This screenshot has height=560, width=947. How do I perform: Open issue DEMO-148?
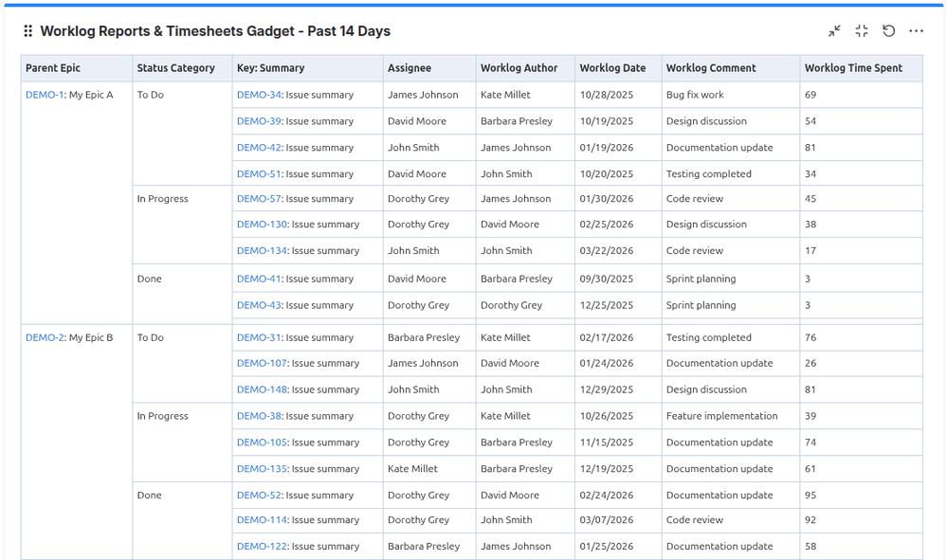(x=263, y=389)
